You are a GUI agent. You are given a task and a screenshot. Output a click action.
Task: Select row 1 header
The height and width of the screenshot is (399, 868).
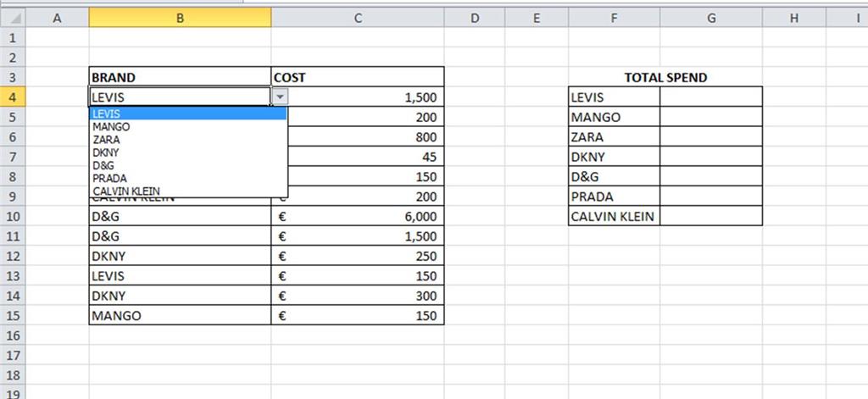(x=13, y=37)
